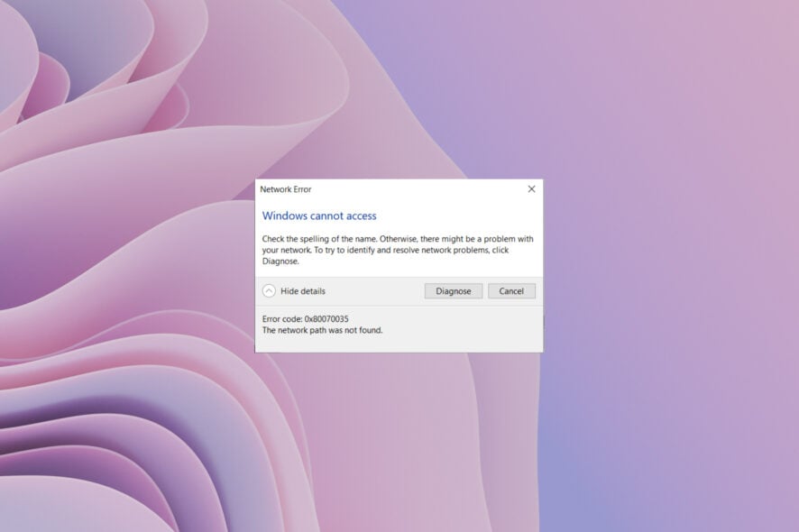Click the Diagnose button
This screenshot has height=532, width=799.
[x=453, y=291]
